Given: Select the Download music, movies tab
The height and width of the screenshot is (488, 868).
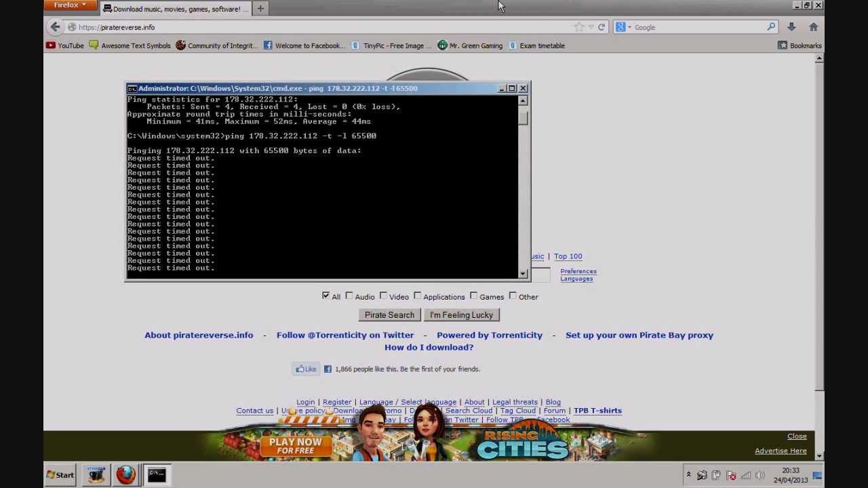Looking at the screenshot, I should pos(175,9).
